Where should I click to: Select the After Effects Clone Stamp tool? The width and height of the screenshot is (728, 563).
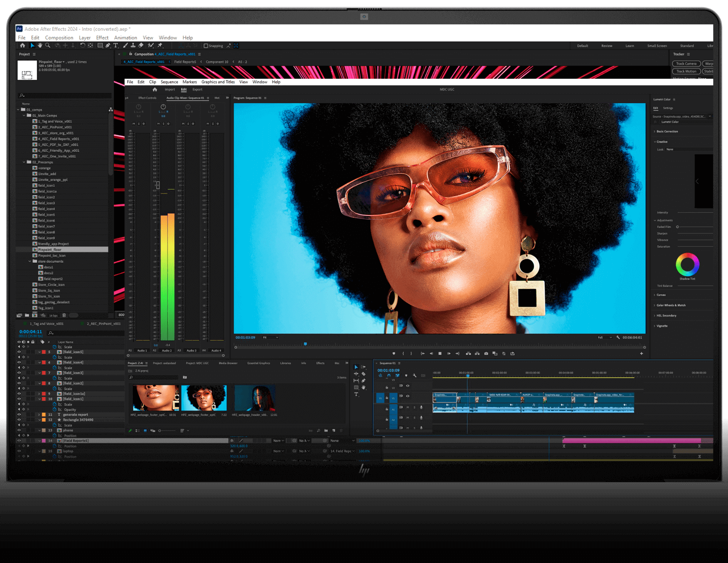[133, 45]
